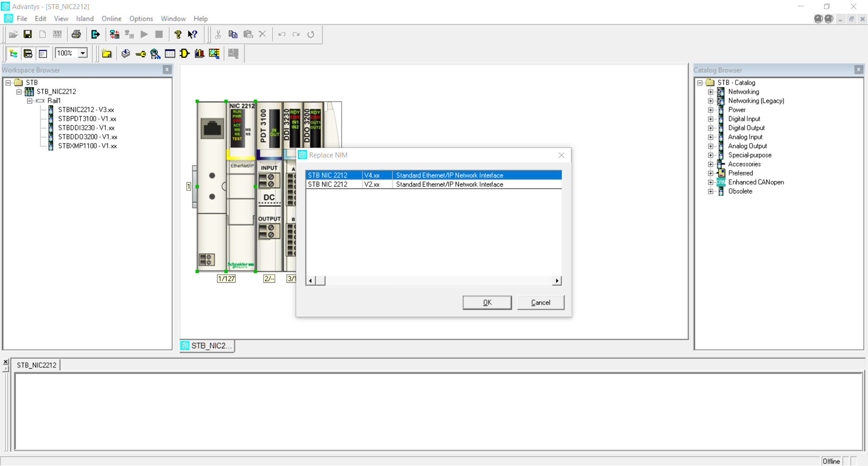
Task: Open the Online menu
Action: [x=112, y=19]
